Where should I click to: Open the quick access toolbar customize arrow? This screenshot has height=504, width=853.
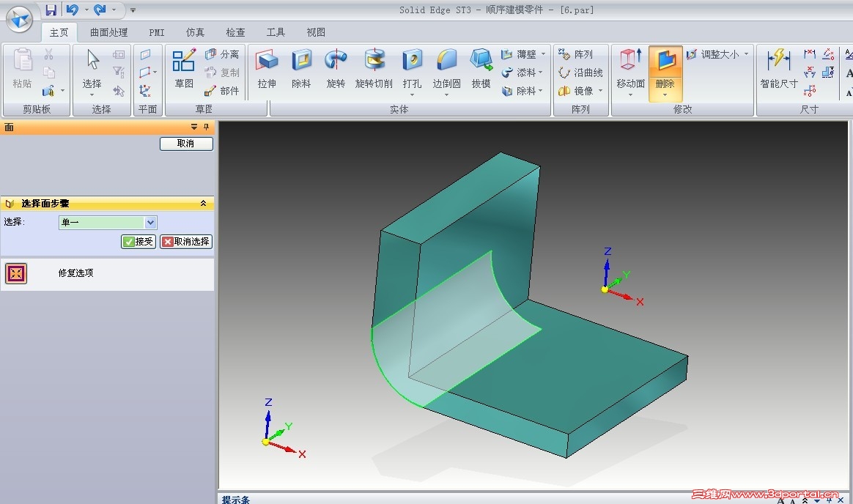point(133,10)
